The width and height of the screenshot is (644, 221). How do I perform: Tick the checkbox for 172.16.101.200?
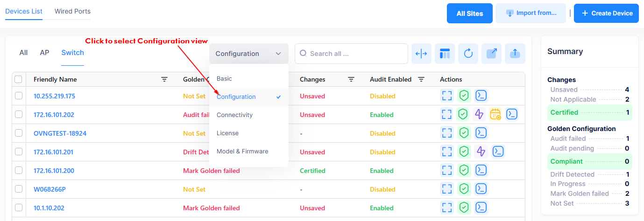point(19,171)
